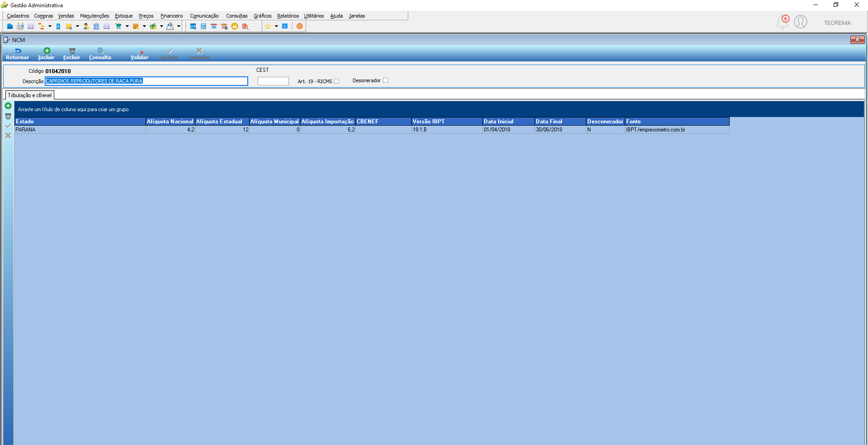Expand dropdown next to yellow box icon

click(77, 26)
